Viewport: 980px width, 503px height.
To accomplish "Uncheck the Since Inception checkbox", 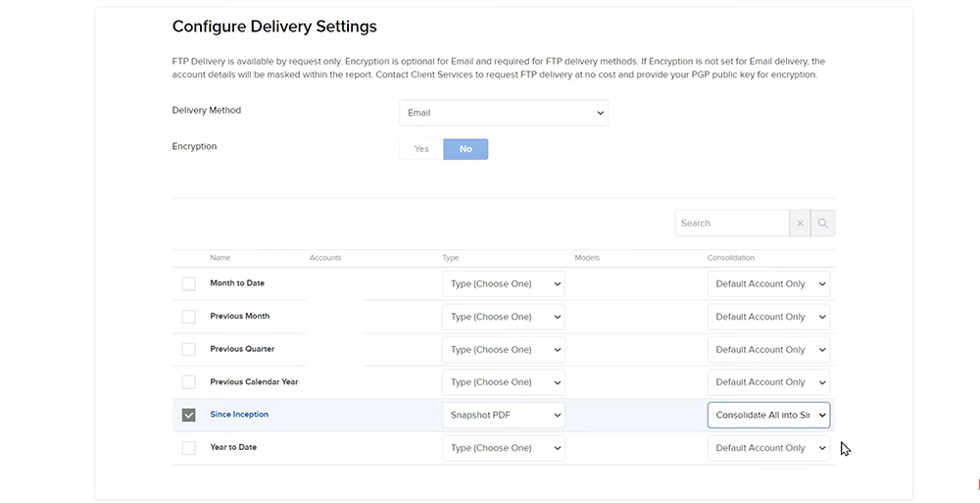I will (189, 415).
